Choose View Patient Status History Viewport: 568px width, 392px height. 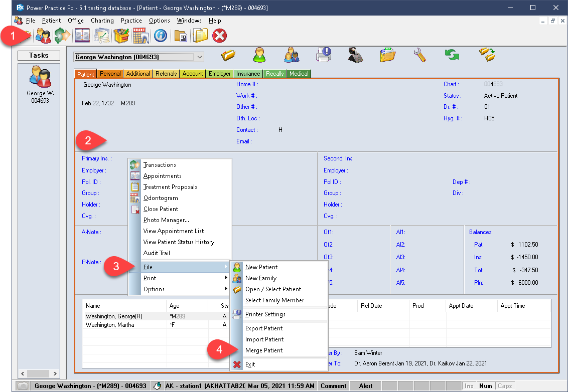click(180, 242)
